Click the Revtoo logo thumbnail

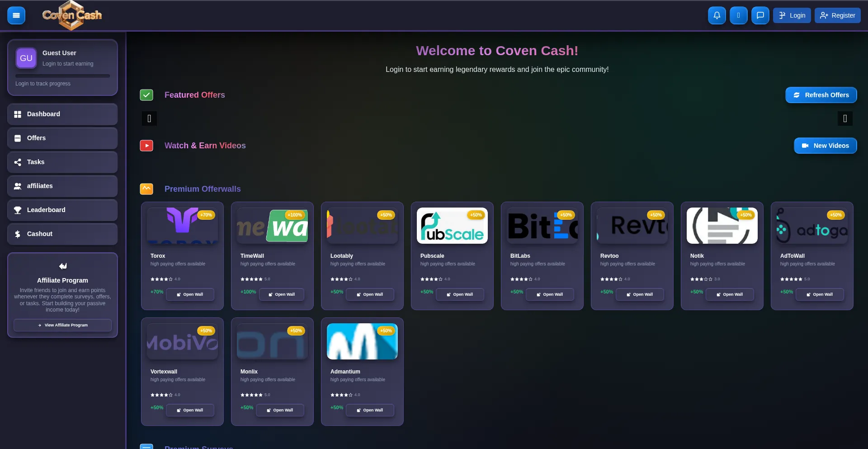(632, 226)
